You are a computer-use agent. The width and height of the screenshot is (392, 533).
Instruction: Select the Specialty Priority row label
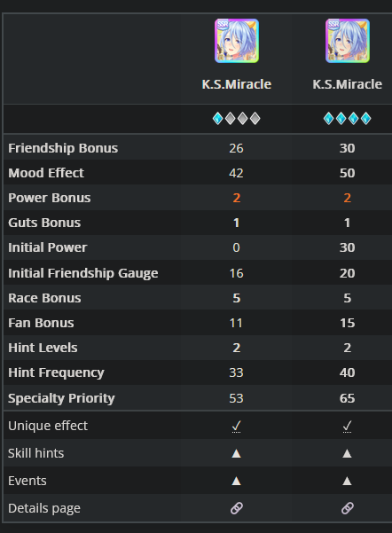click(x=61, y=398)
